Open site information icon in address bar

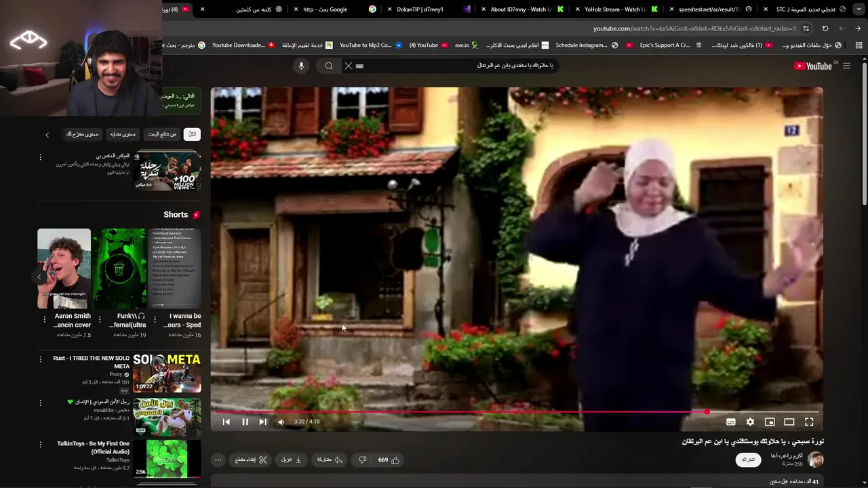point(806,28)
